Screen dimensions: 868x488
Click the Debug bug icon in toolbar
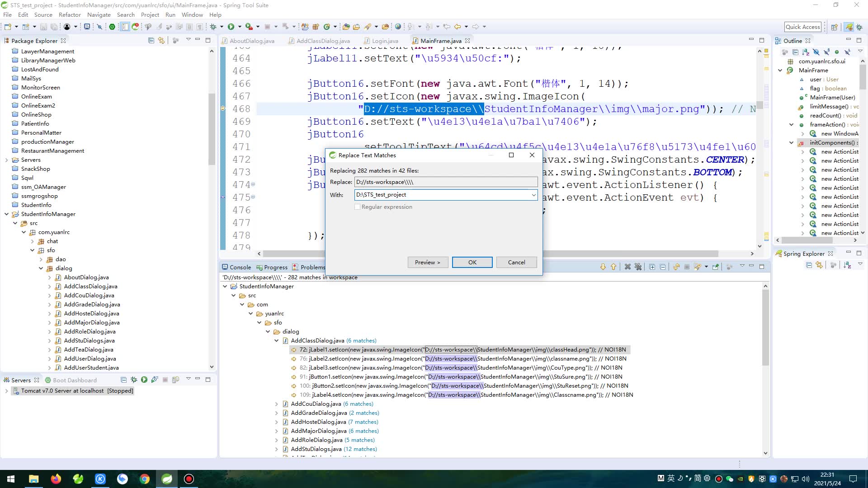coord(213,27)
